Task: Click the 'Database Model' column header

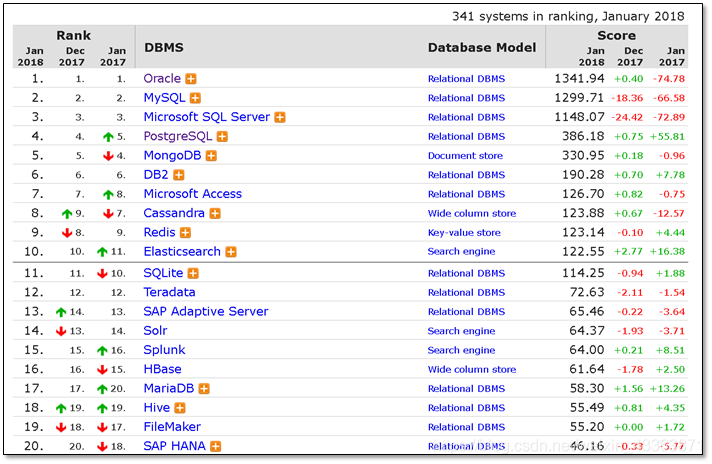Action: coord(482,48)
